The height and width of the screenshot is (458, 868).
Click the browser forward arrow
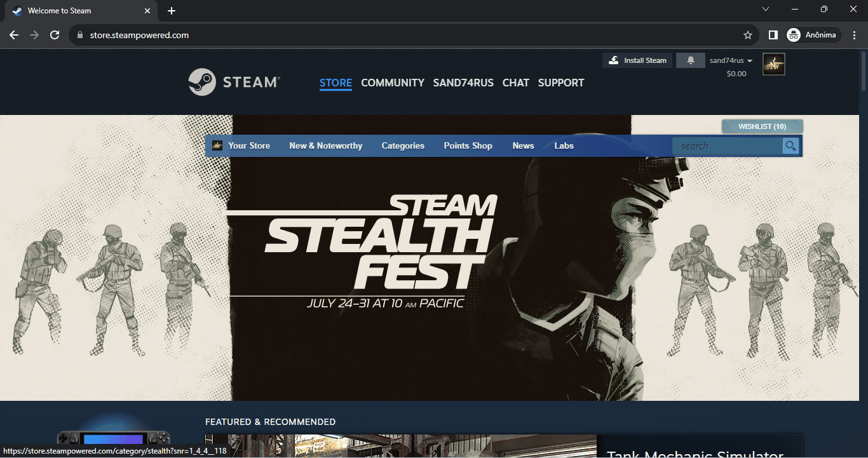pyautogui.click(x=34, y=35)
